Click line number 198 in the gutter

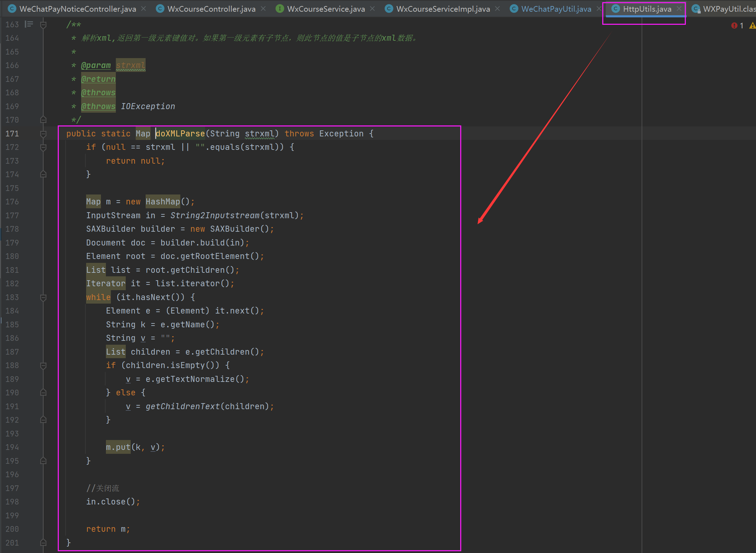coord(12,502)
